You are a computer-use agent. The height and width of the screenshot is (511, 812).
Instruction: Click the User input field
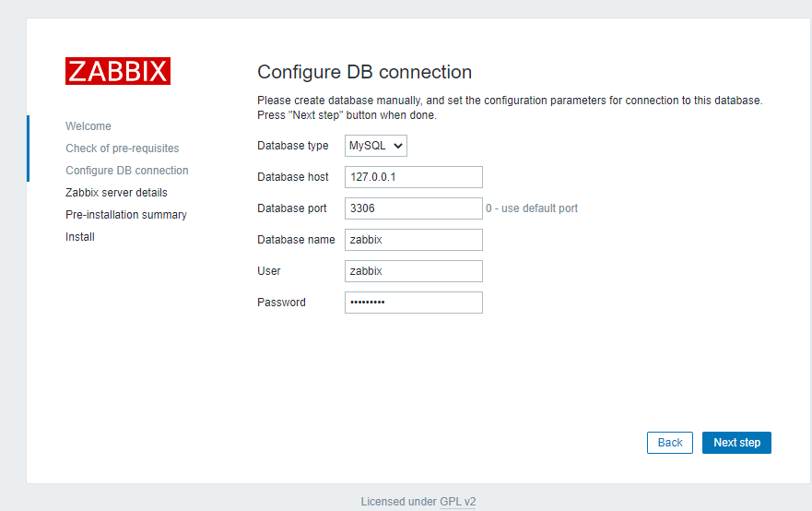(414, 271)
